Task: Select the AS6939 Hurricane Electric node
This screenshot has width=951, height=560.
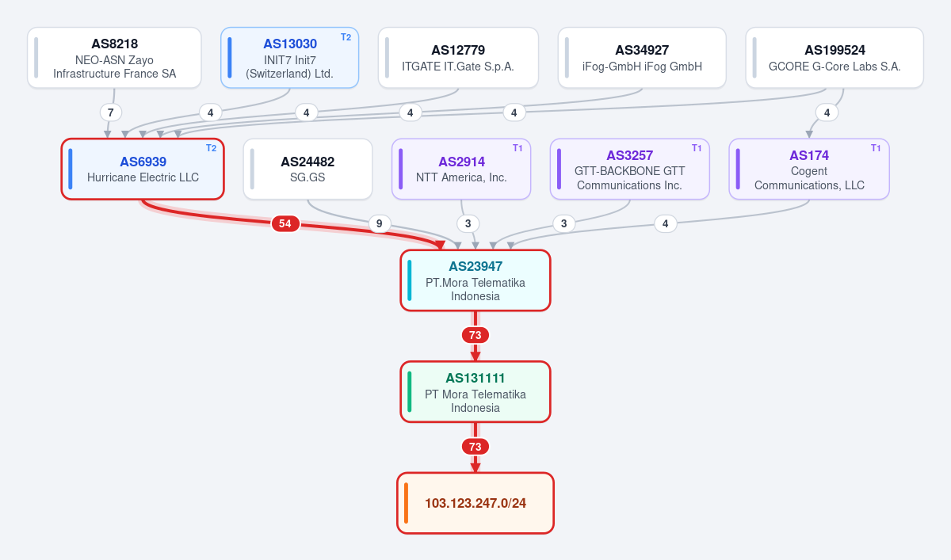Action: 143,169
